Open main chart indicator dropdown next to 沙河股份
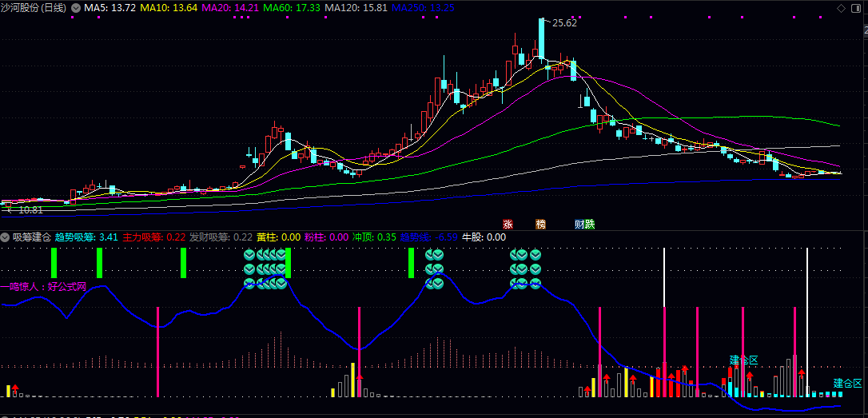The height and width of the screenshot is (418, 868). (76, 7)
